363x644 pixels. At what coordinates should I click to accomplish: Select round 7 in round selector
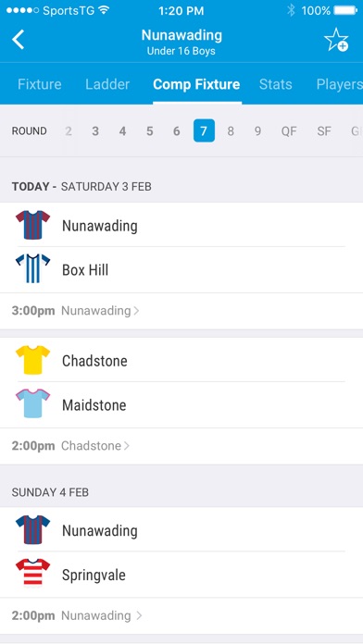tap(204, 130)
